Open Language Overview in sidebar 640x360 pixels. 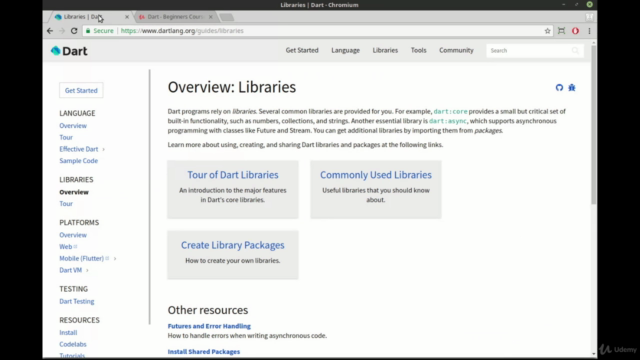point(73,126)
